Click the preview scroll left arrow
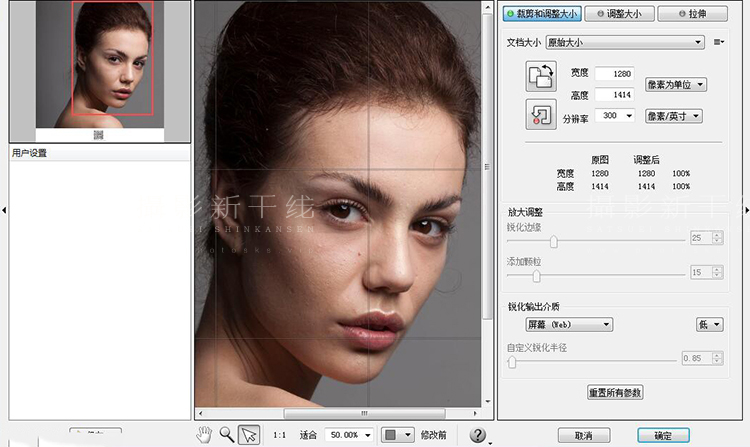This screenshot has width=750, height=447. (200, 413)
